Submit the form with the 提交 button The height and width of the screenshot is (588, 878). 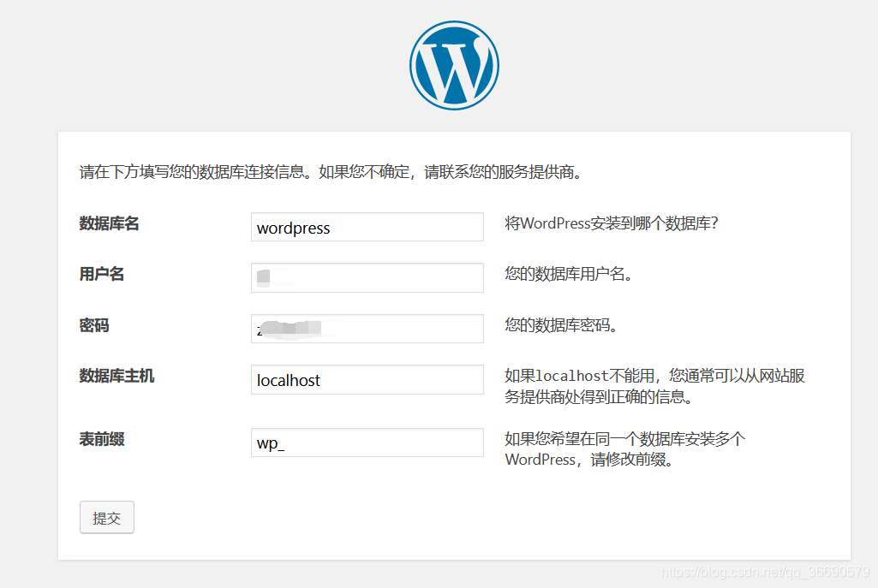click(107, 518)
